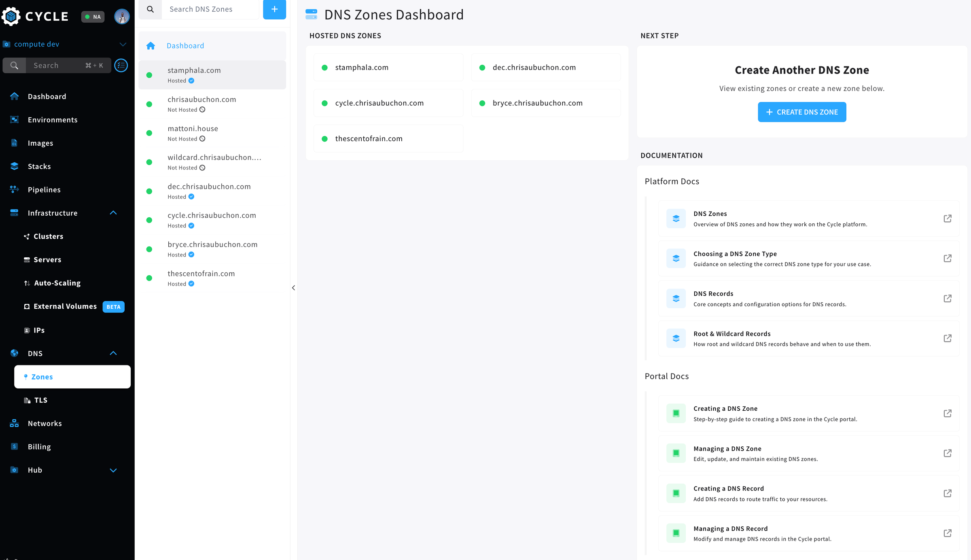Click the blue plus add zone button

pos(274,9)
